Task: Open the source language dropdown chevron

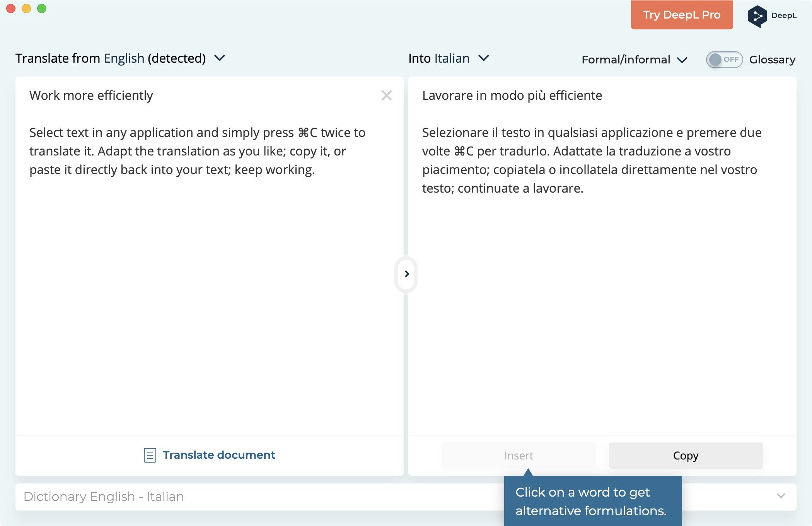Action: [x=220, y=58]
